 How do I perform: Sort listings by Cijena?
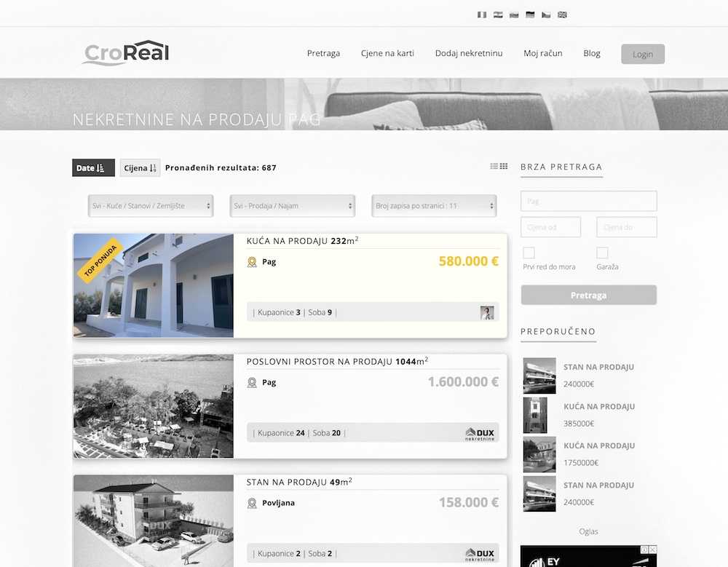[x=140, y=168]
